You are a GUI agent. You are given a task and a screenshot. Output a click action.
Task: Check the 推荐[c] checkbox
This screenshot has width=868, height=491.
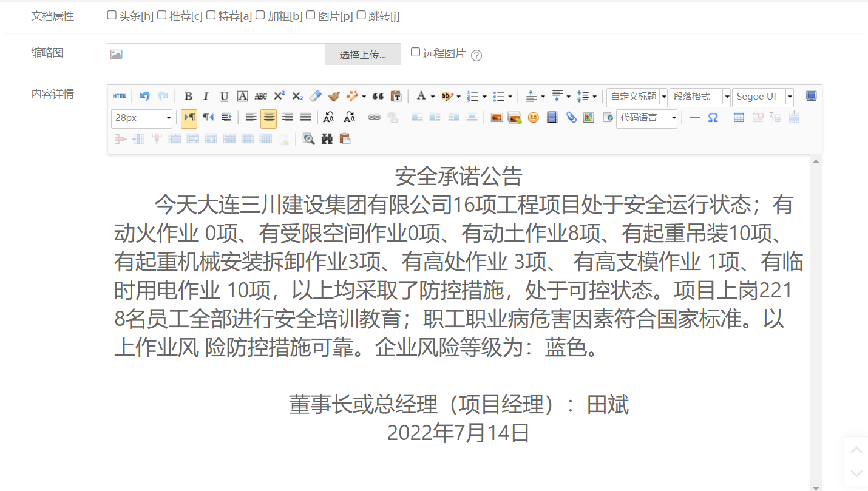[x=162, y=15]
